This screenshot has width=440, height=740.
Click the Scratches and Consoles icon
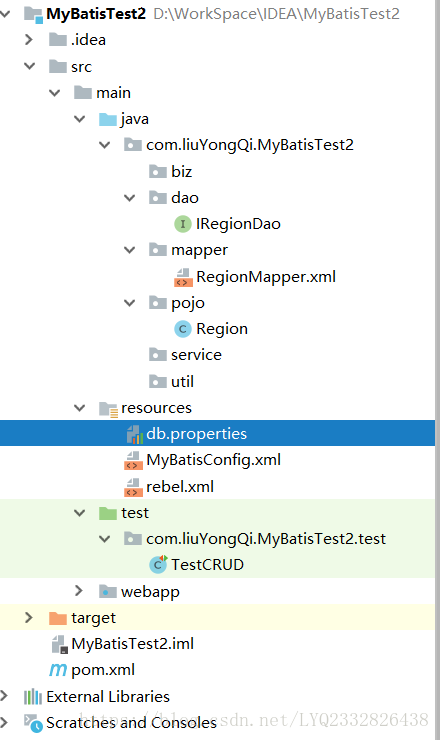[x=33, y=723]
